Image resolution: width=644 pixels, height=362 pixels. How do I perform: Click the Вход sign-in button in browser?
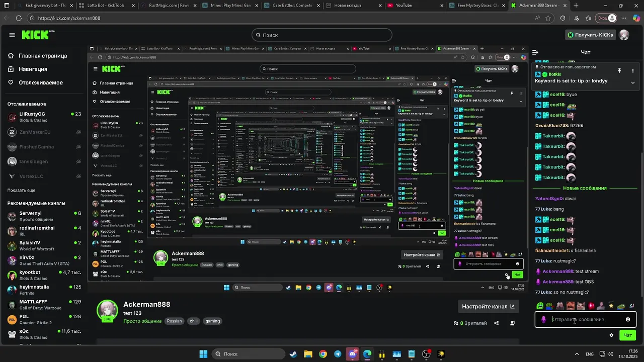606,18
